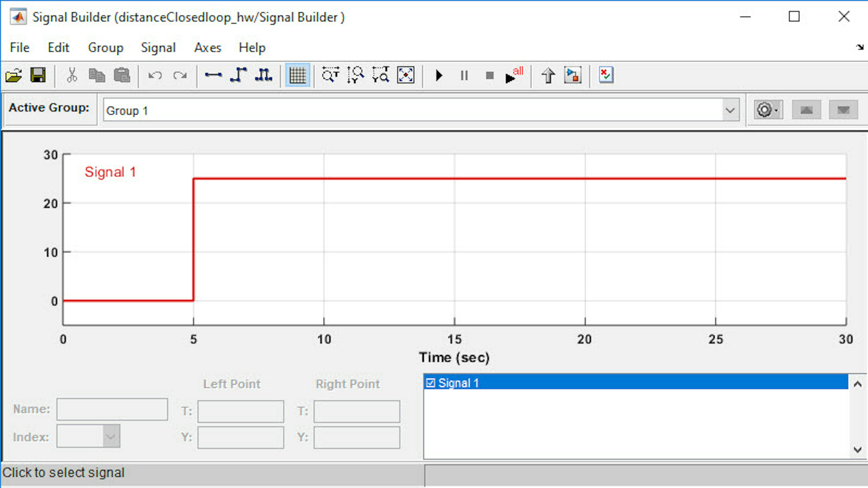Move the group up with the up-arrow button
Viewport: 868px width, 488px height.
pos(806,110)
